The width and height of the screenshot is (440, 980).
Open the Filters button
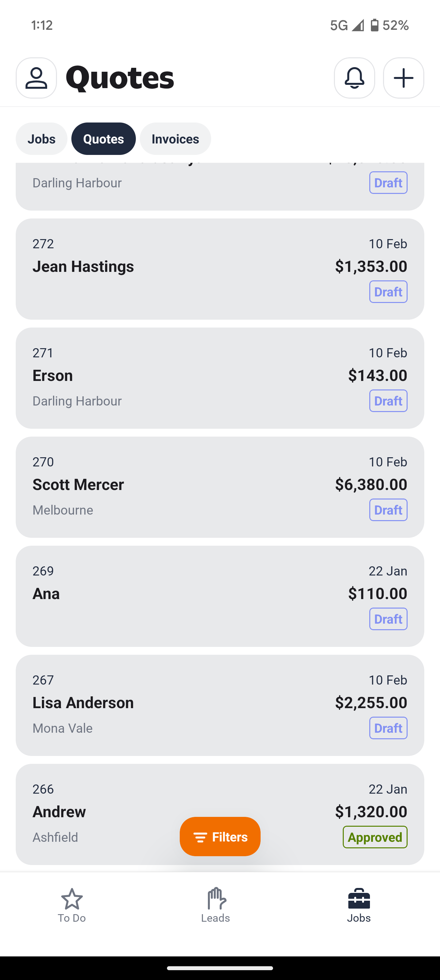tap(220, 837)
